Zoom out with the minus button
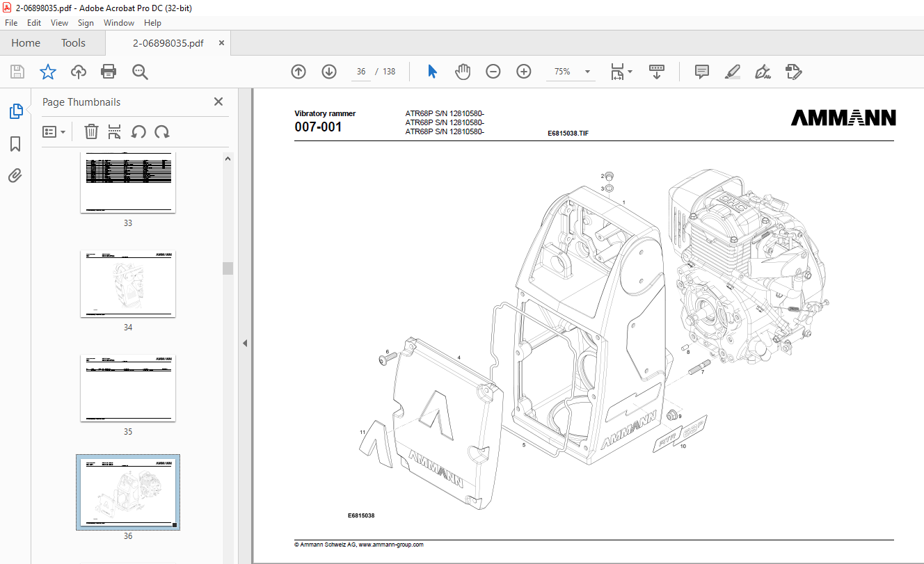 [493, 72]
